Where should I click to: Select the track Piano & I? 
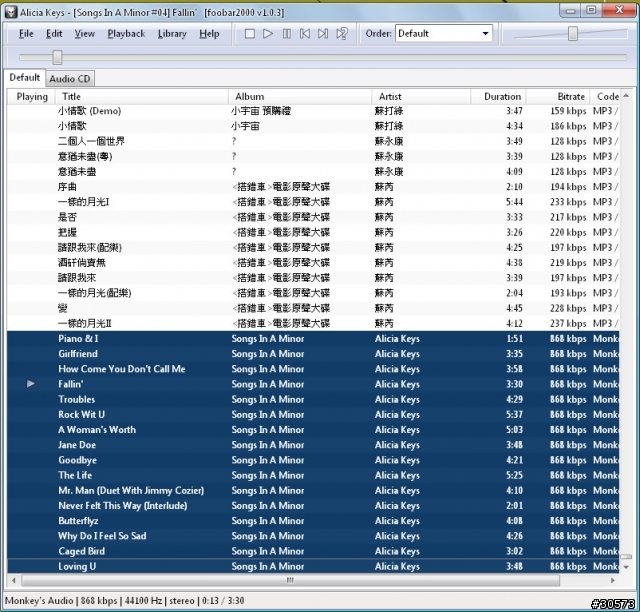(313, 338)
